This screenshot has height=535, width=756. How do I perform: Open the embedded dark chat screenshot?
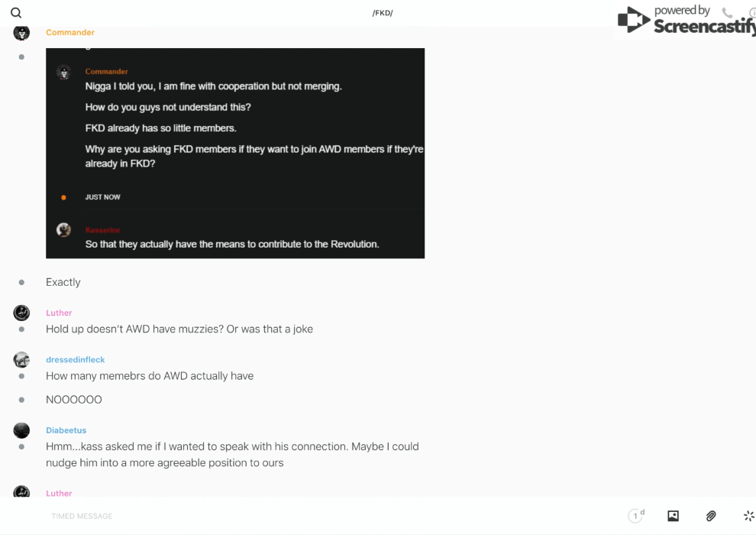235,153
